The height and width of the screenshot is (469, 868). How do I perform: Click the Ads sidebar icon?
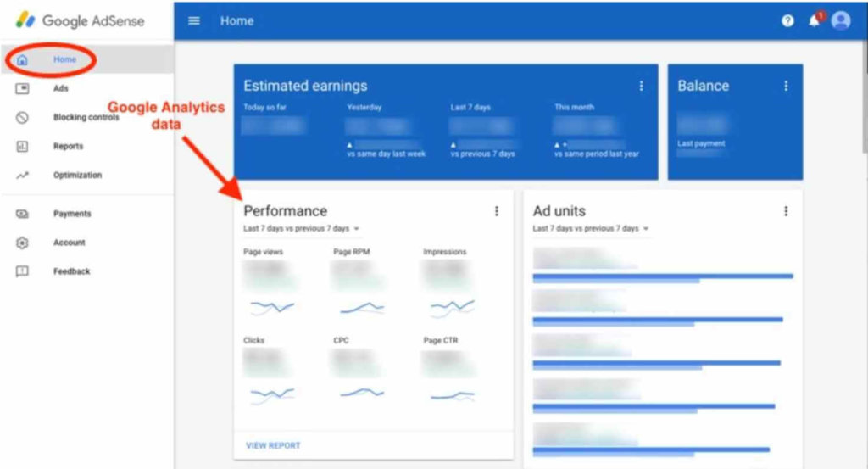pyautogui.click(x=23, y=88)
